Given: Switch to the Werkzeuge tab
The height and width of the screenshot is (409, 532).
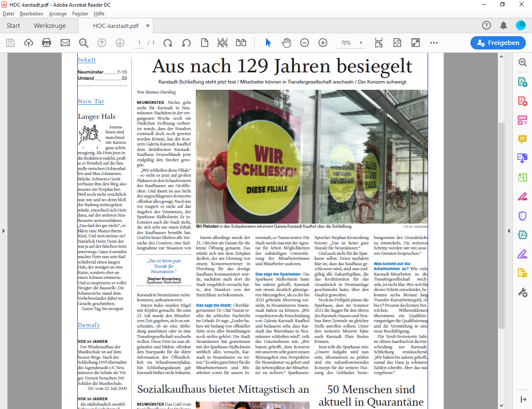Looking at the screenshot, I should coord(49,26).
